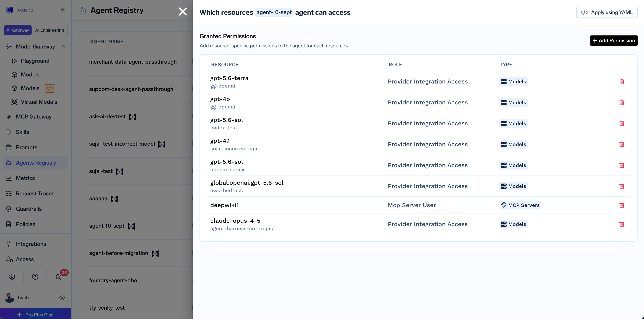Click Apply using YAML
644x319 pixels.
(606, 12)
